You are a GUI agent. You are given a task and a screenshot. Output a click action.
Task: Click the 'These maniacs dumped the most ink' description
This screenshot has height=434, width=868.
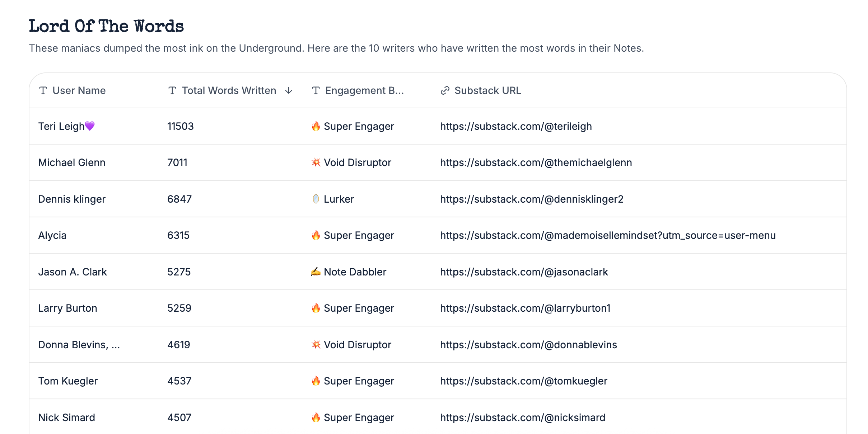336,48
